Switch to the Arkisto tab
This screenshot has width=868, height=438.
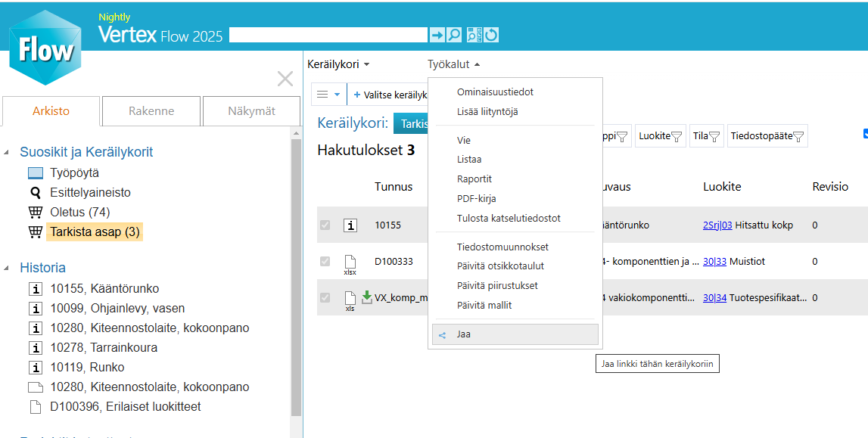51,111
